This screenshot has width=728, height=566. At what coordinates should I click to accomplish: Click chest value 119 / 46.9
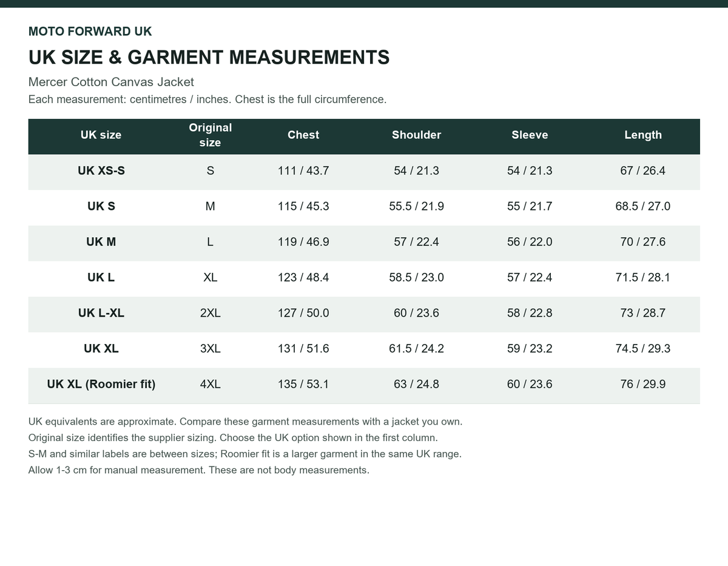tap(303, 241)
